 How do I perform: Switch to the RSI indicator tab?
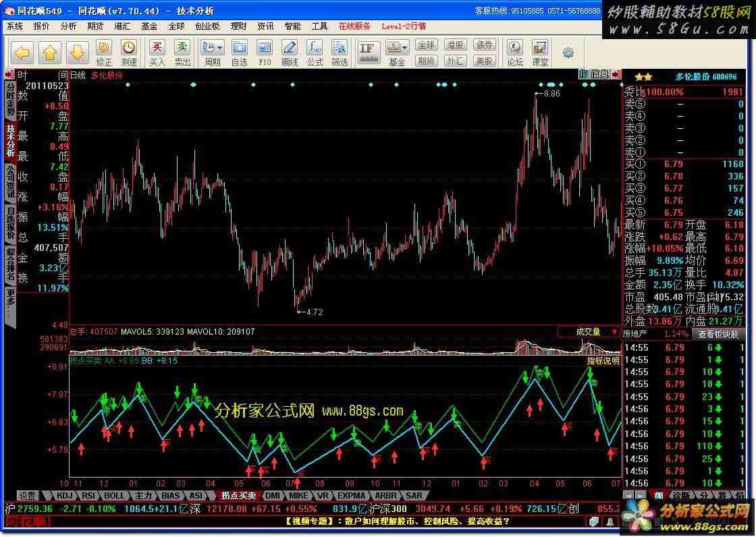(88, 496)
